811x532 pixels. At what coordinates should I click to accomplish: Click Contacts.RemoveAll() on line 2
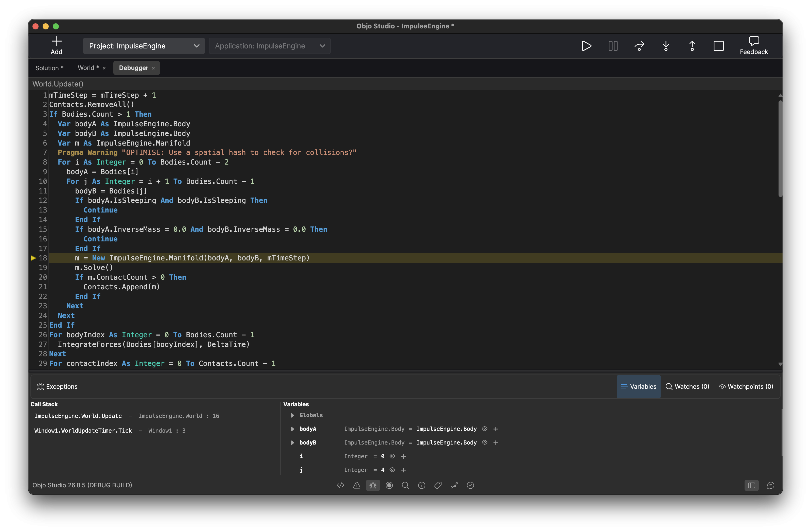coord(92,104)
